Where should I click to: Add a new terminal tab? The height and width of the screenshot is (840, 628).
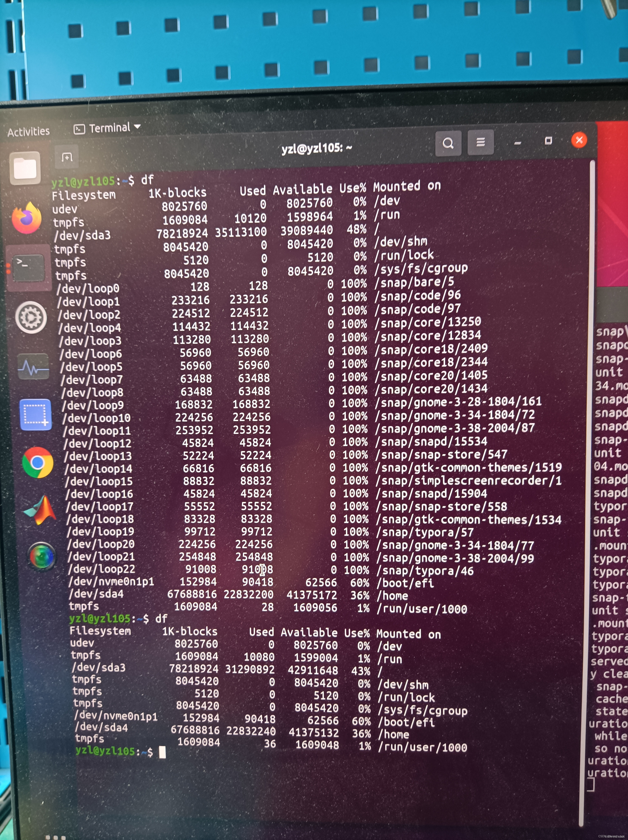click(67, 156)
